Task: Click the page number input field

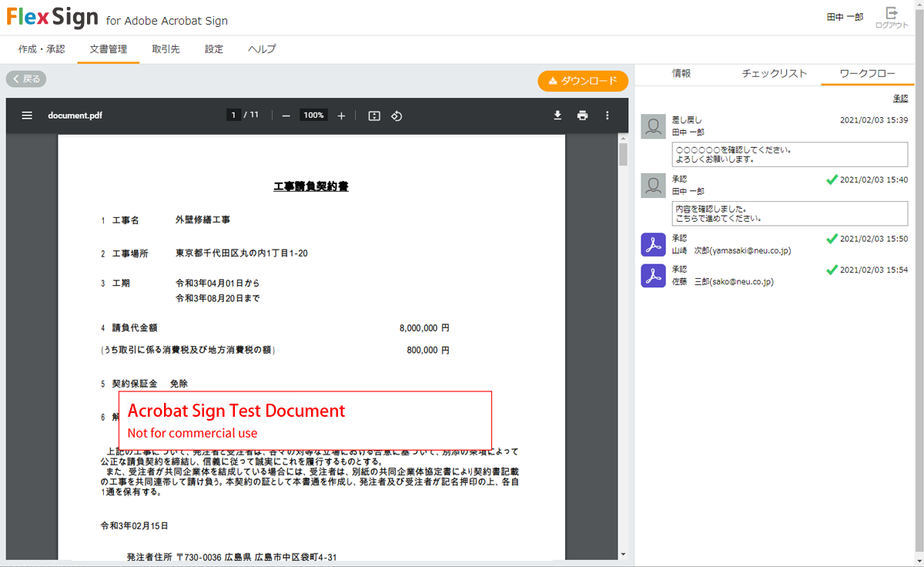Action: [233, 116]
